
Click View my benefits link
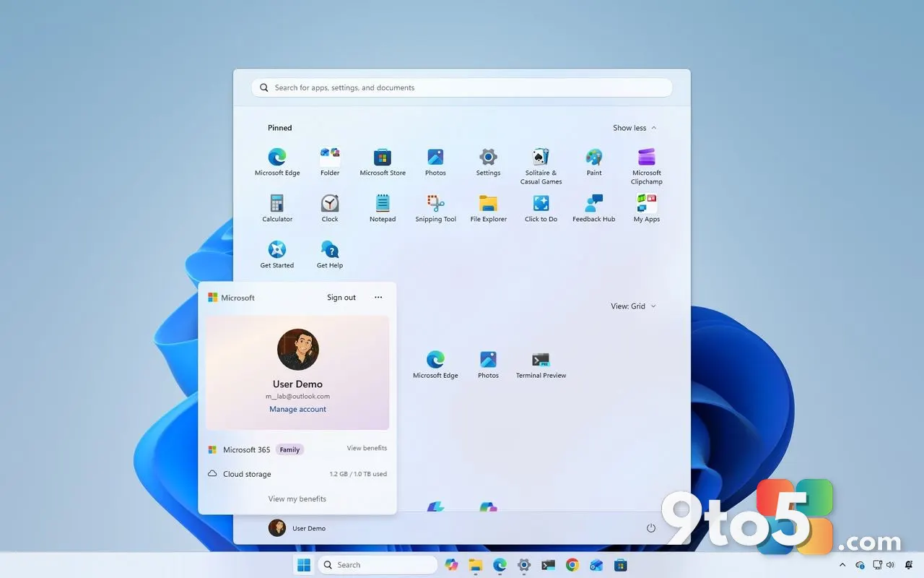297,499
